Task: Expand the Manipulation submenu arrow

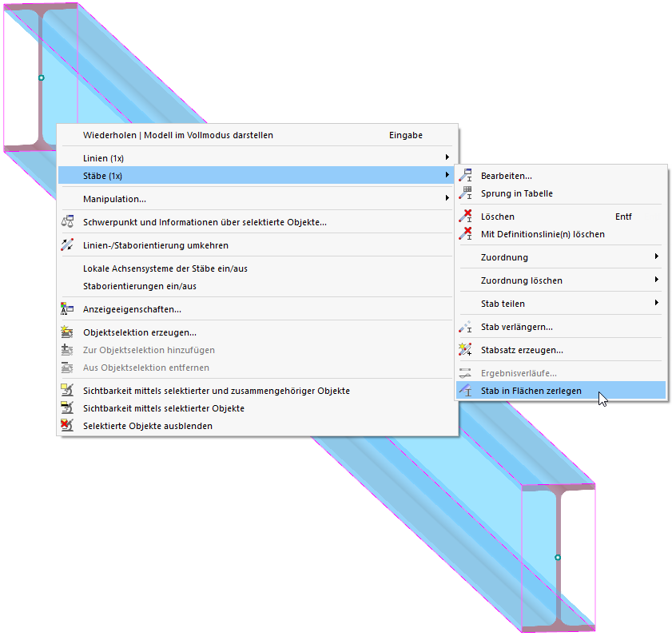Action: [x=447, y=198]
